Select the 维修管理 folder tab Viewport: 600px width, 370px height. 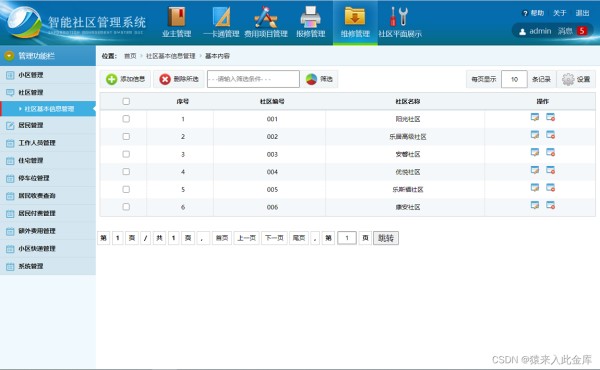[x=355, y=22]
